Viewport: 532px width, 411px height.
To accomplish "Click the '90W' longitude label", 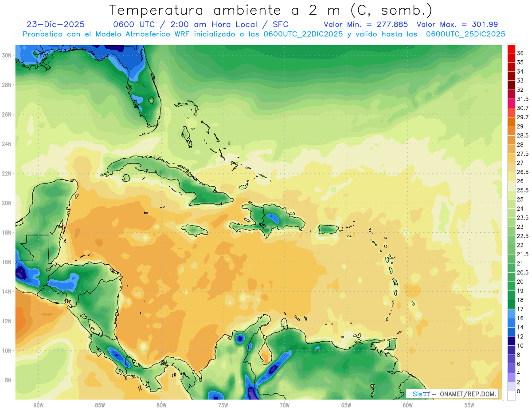I will click(38, 405).
